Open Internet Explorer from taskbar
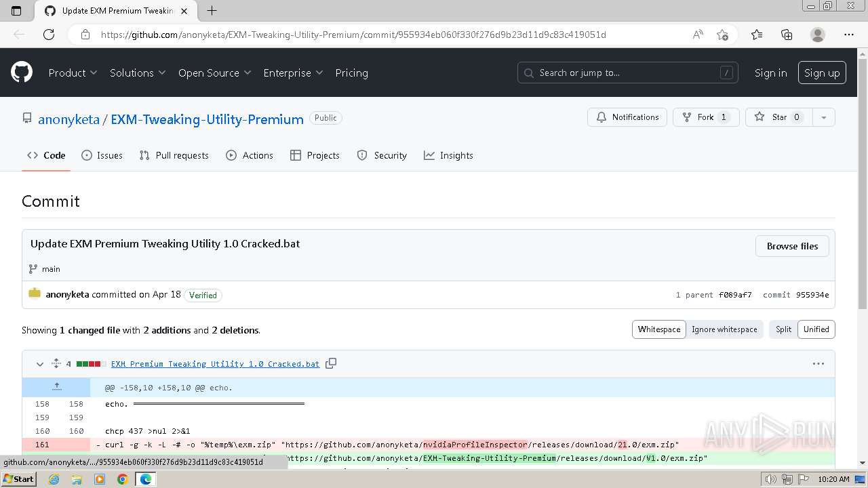This screenshot has height=488, width=868. point(54,479)
